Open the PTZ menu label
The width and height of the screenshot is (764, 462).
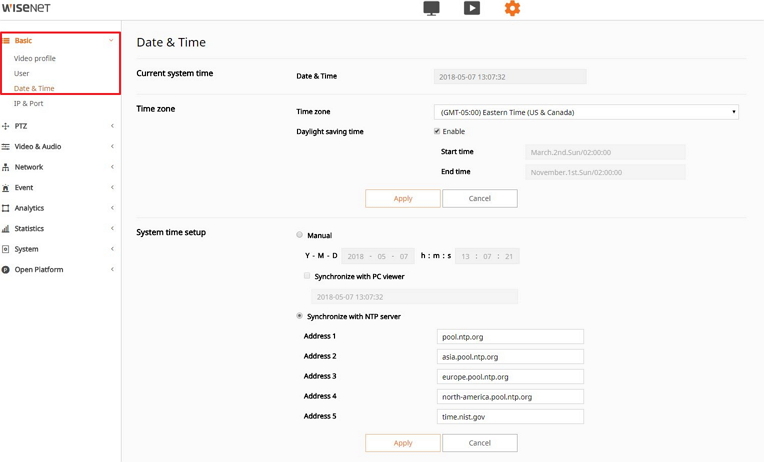pos(20,126)
